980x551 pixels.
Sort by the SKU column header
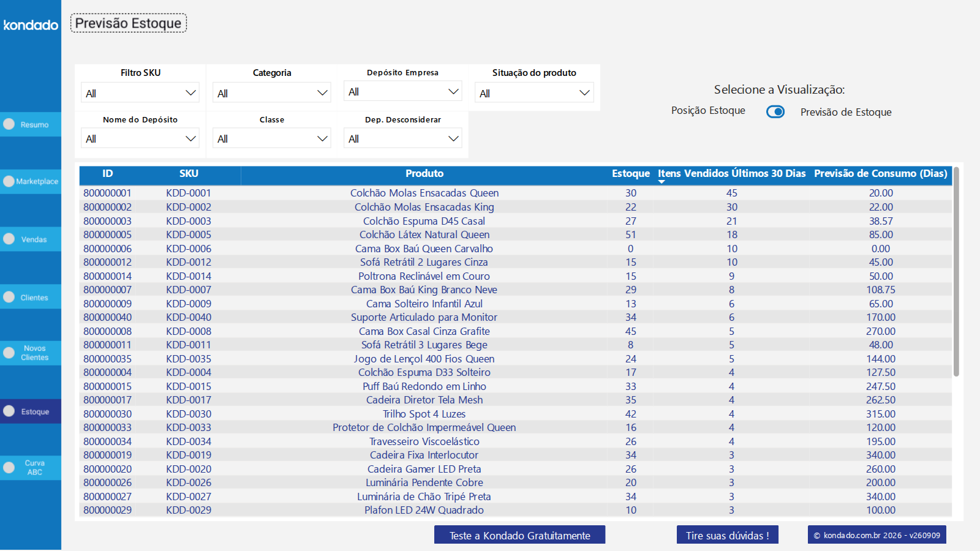point(189,173)
